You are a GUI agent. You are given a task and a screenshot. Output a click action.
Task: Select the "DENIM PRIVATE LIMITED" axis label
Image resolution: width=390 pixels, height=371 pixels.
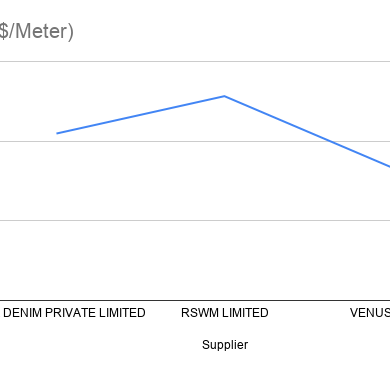point(74,313)
